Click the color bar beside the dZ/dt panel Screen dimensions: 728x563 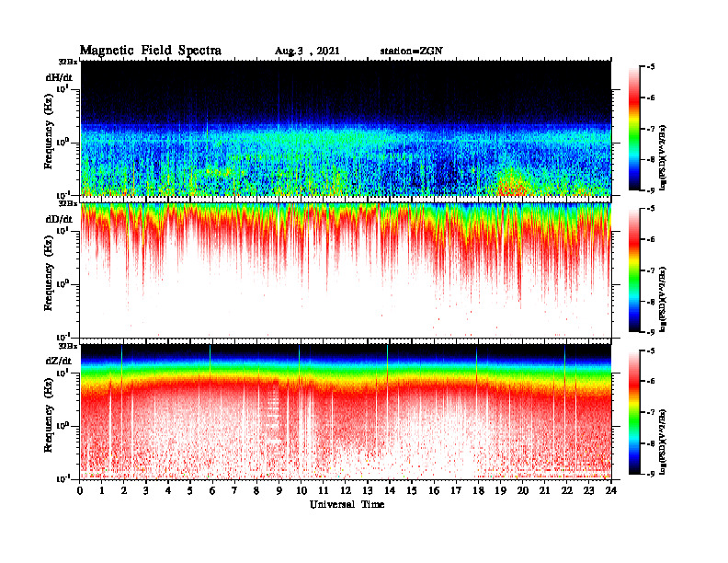[634, 412]
